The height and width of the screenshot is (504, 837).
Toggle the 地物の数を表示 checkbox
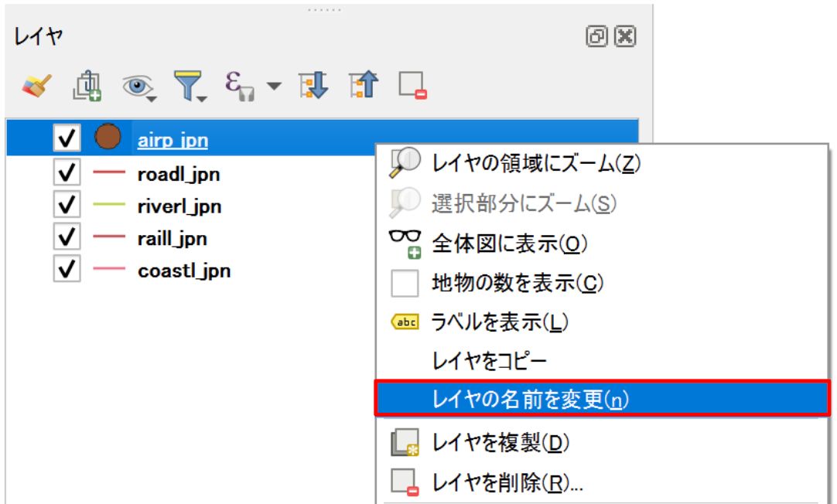(405, 283)
